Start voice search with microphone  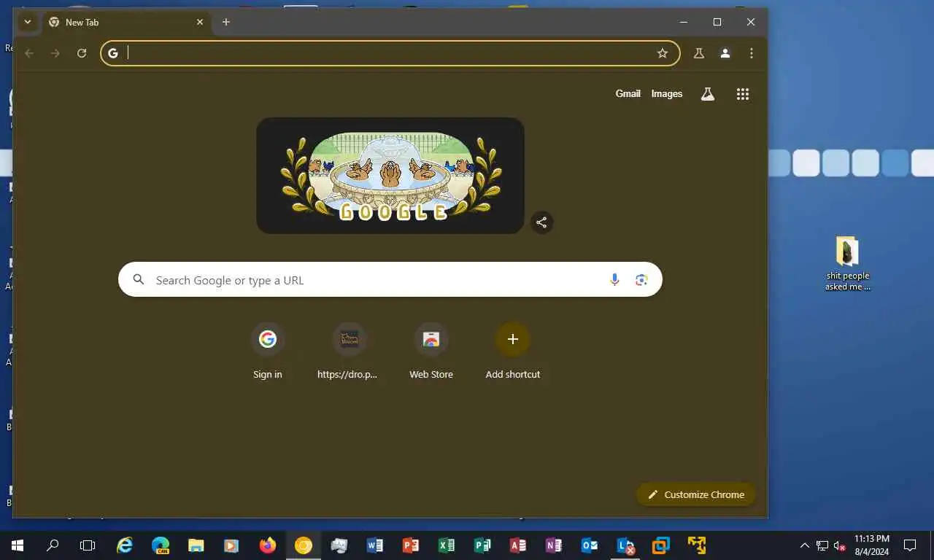[x=614, y=280]
